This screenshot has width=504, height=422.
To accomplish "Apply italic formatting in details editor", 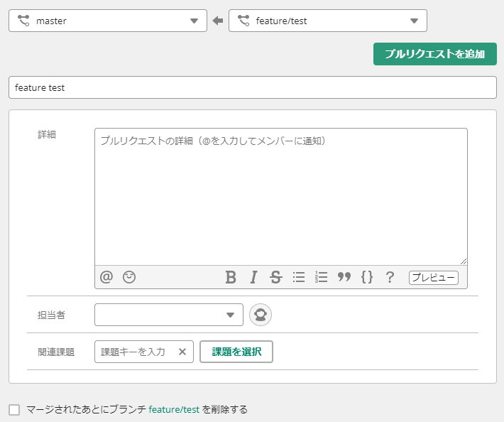I will pyautogui.click(x=253, y=277).
